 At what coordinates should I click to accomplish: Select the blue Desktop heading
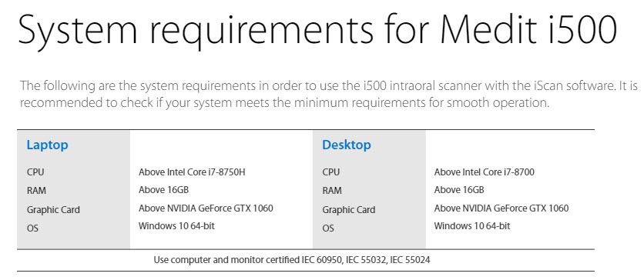pyautogui.click(x=346, y=145)
